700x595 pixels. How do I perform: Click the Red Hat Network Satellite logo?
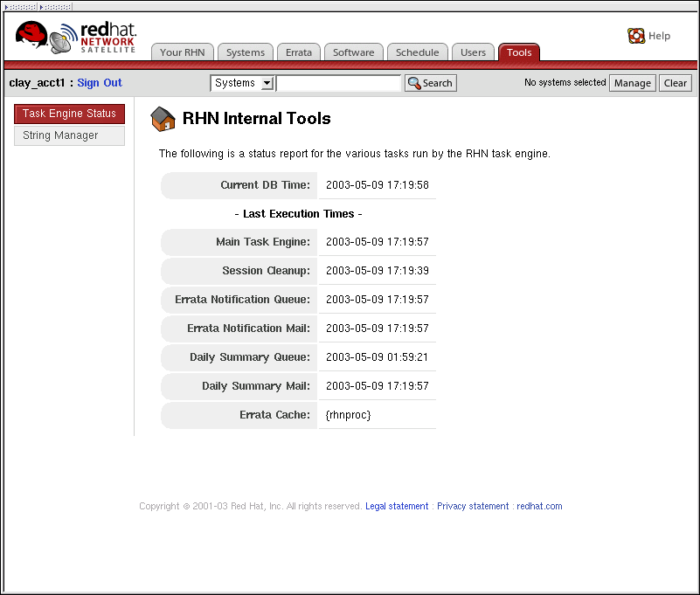pos(76,38)
